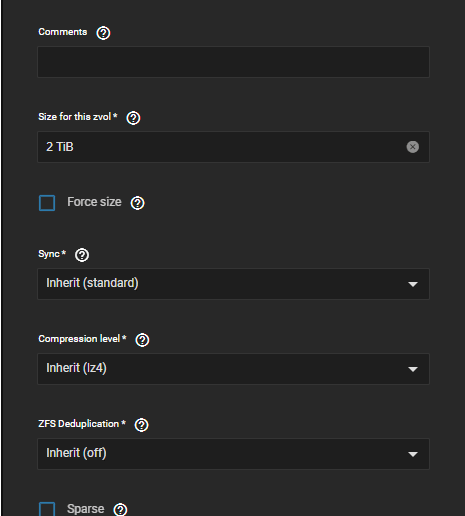Open Force size help icon
This screenshot has width=465, height=516.
137,203
